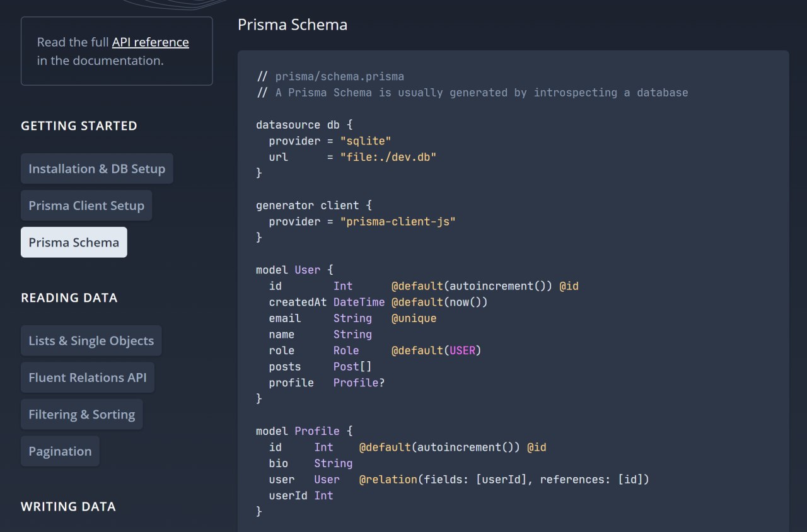This screenshot has height=532, width=807.
Task: Click the "sqlite" provider string
Action: [366, 141]
